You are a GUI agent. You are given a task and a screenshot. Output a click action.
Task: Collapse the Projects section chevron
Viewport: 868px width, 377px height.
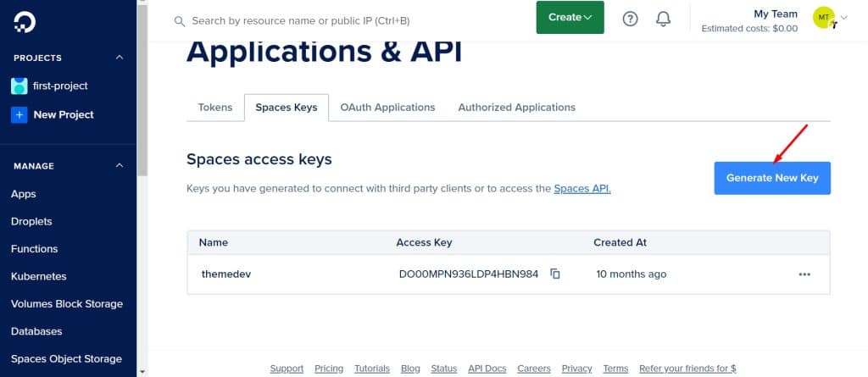pos(120,58)
